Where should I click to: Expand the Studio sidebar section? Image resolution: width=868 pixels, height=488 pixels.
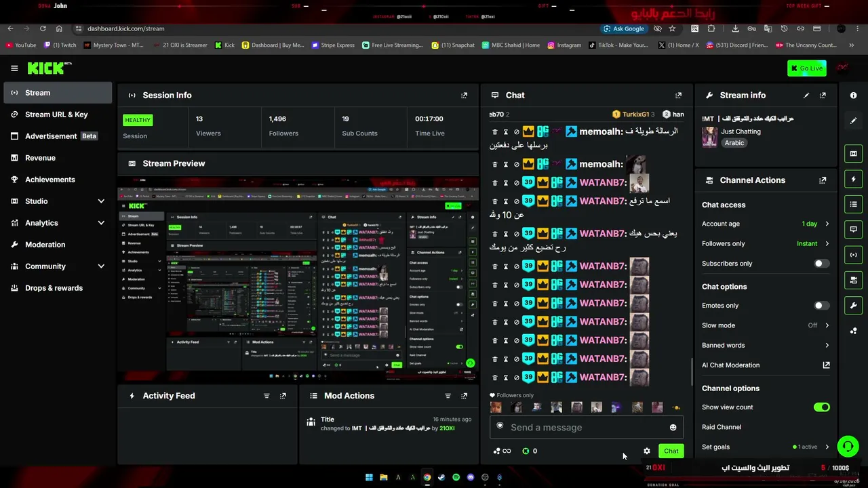(101, 201)
